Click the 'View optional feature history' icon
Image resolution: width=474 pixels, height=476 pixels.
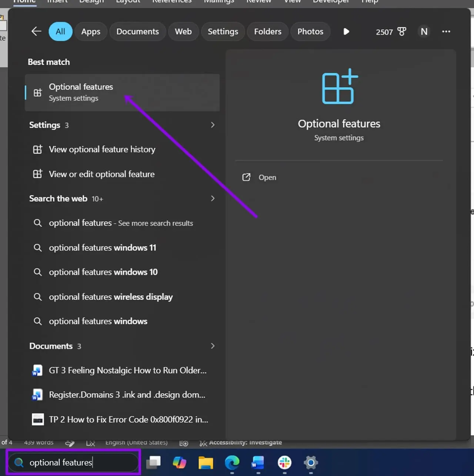point(38,150)
